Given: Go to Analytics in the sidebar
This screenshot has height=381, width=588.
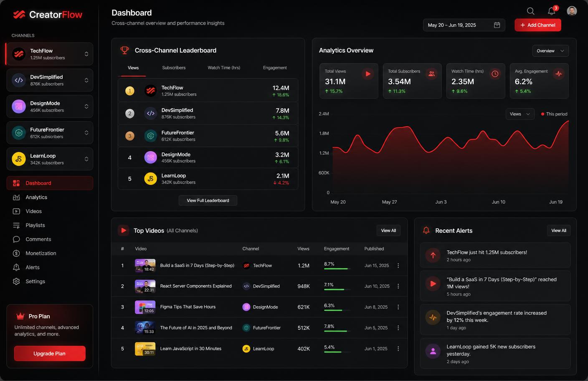Looking at the screenshot, I should click(x=50, y=197).
